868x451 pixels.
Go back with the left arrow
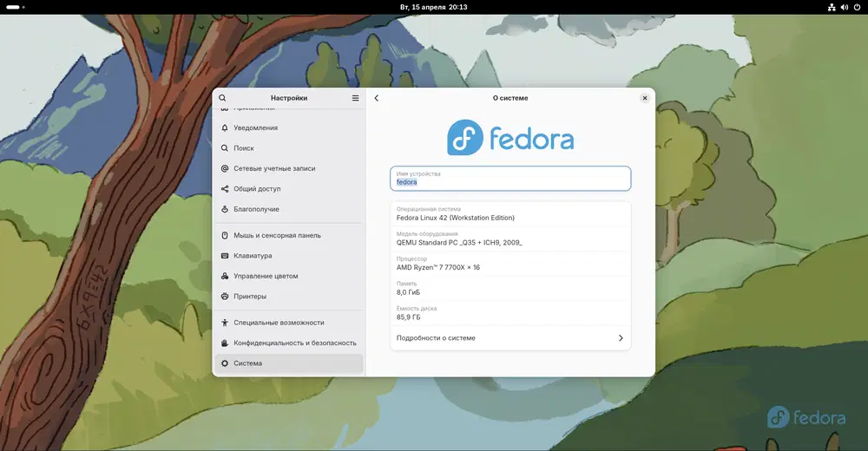click(377, 98)
